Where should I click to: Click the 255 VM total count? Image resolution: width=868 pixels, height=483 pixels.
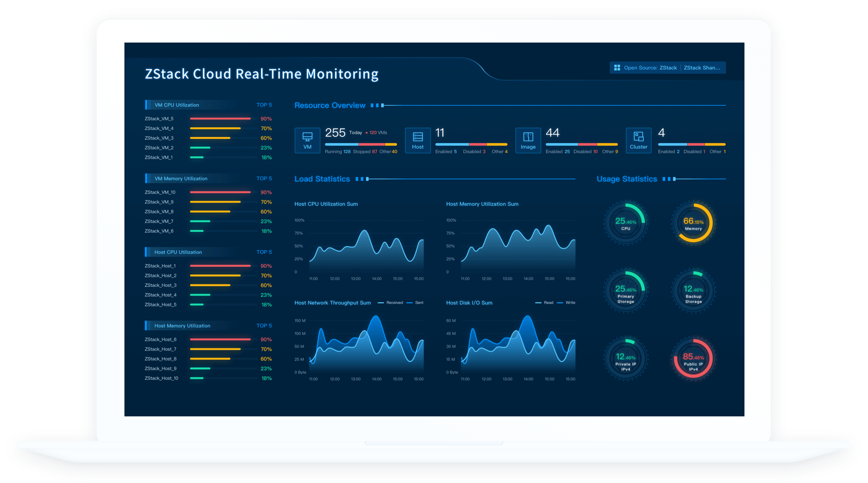pos(335,133)
